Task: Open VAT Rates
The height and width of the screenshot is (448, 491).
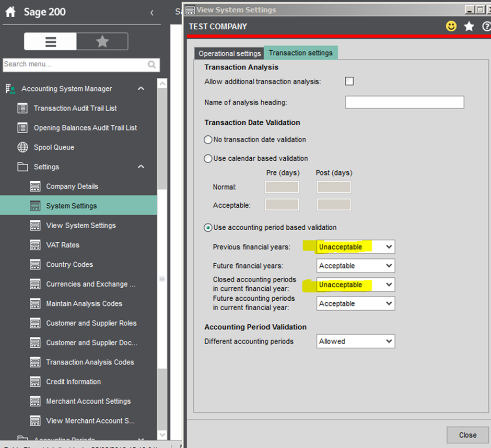Action: coord(63,245)
